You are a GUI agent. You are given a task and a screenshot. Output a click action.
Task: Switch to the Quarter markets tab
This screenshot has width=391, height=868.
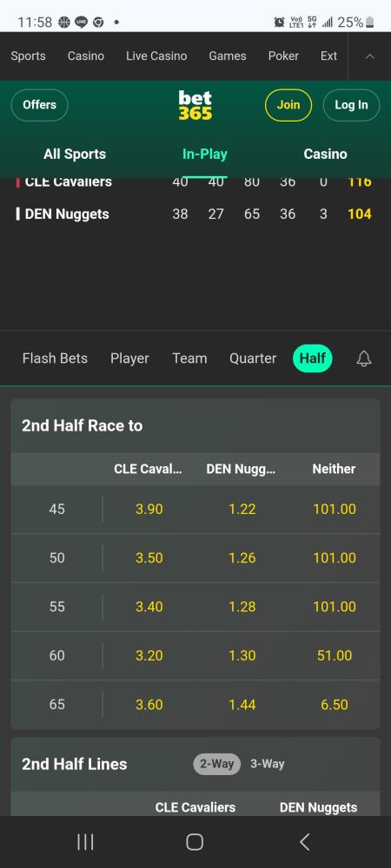(253, 358)
